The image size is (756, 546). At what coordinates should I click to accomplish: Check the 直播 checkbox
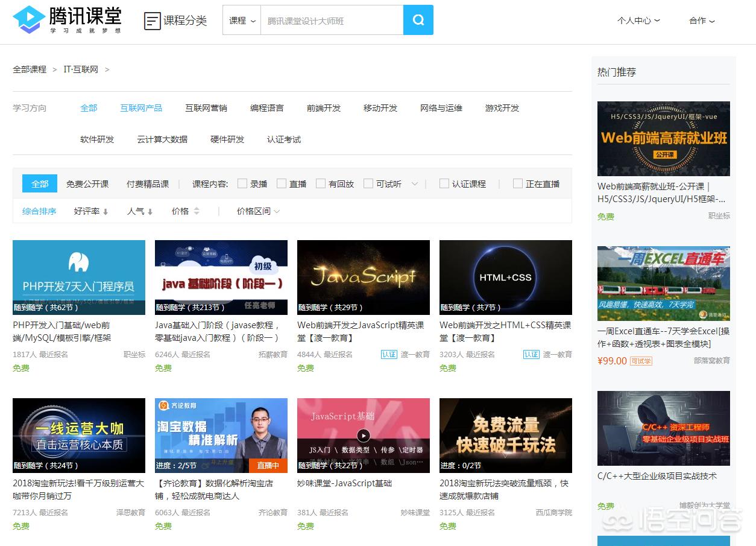[282, 183]
